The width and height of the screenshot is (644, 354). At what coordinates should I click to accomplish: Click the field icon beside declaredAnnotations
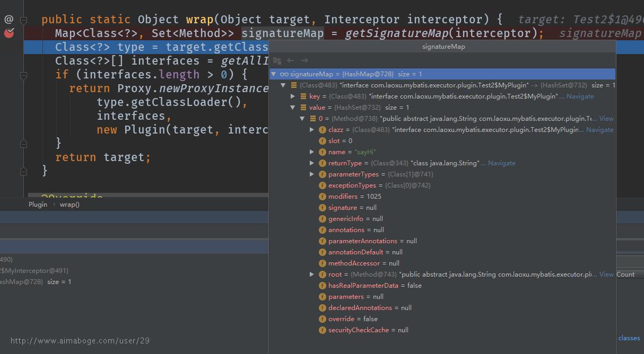[323, 308]
